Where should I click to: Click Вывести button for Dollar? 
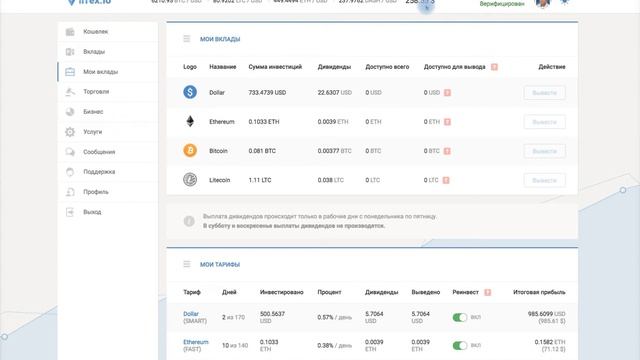pos(544,93)
